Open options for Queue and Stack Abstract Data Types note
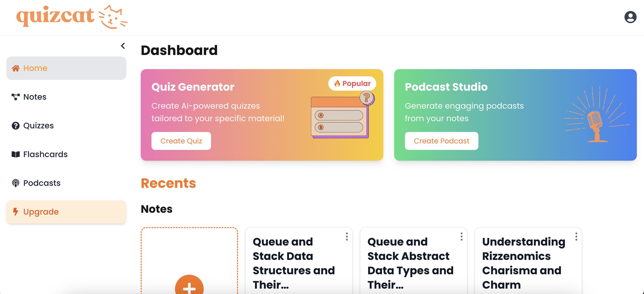 tap(461, 237)
